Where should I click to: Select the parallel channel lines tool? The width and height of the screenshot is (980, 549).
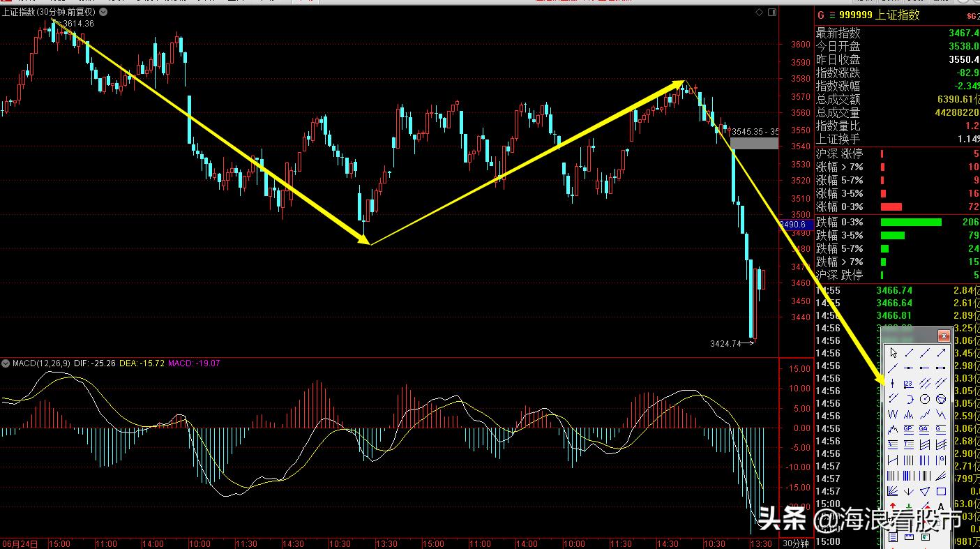tap(925, 384)
